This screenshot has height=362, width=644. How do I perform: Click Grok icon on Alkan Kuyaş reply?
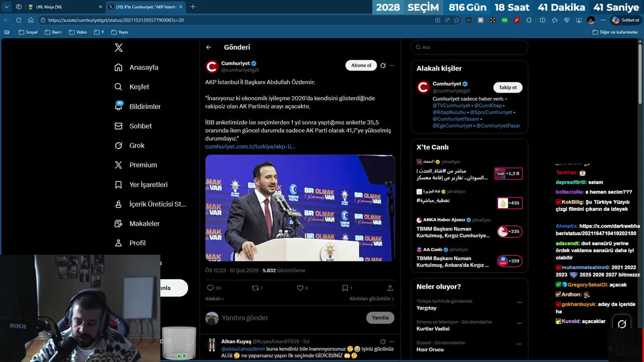(x=383, y=341)
